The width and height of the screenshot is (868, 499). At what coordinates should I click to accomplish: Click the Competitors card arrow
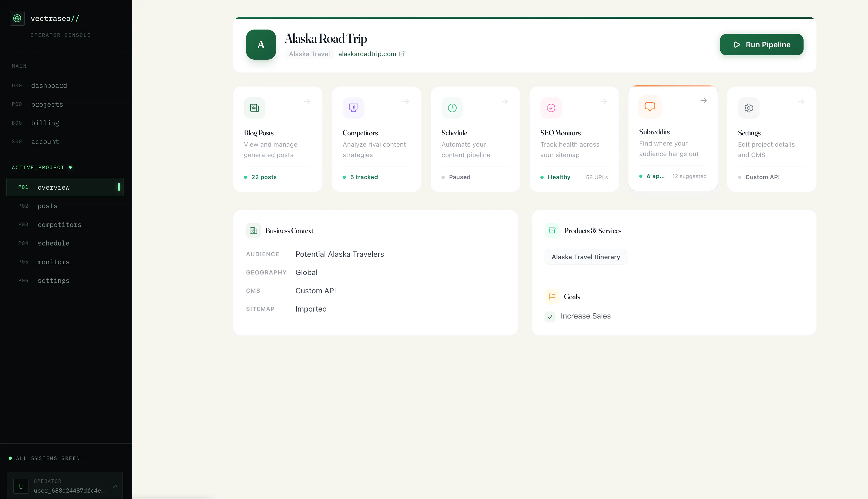click(406, 102)
